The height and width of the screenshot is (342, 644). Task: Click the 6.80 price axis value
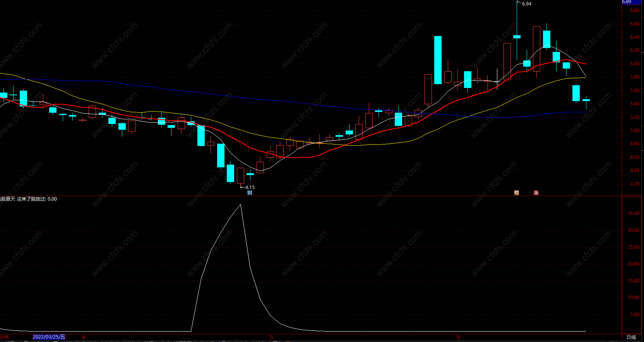tap(635, 10)
